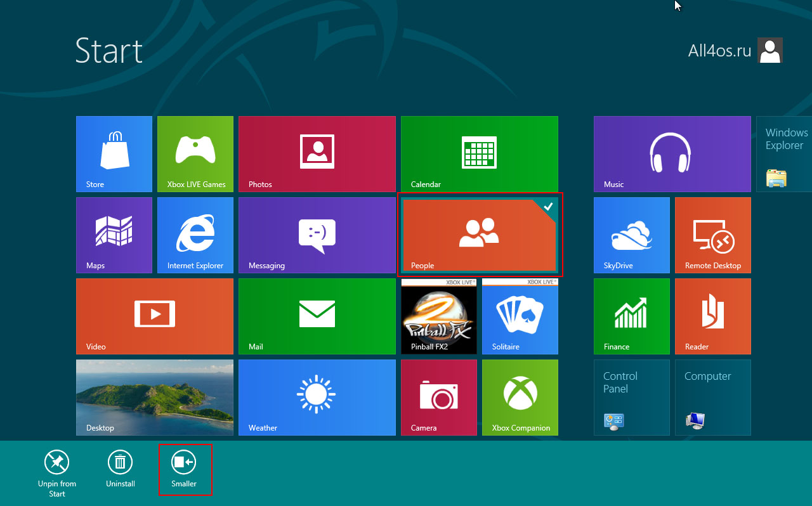Select the People tile
The width and height of the screenshot is (812, 506).
pos(480,235)
